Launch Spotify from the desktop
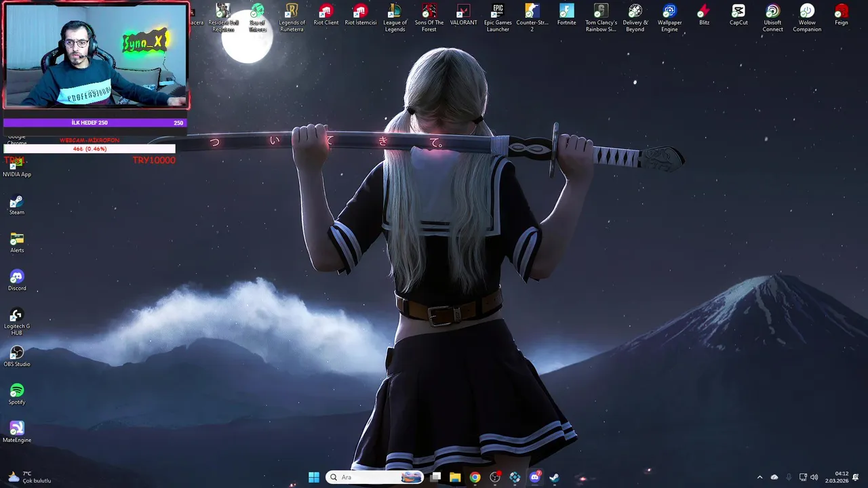The height and width of the screenshot is (488, 868). point(17,394)
